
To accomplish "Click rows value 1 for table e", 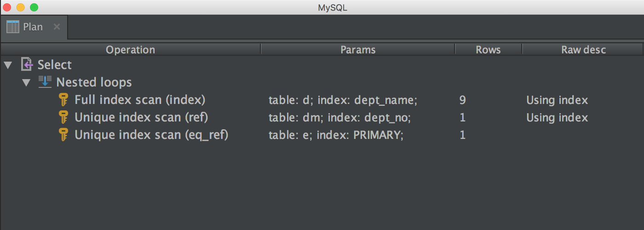I will [x=462, y=135].
